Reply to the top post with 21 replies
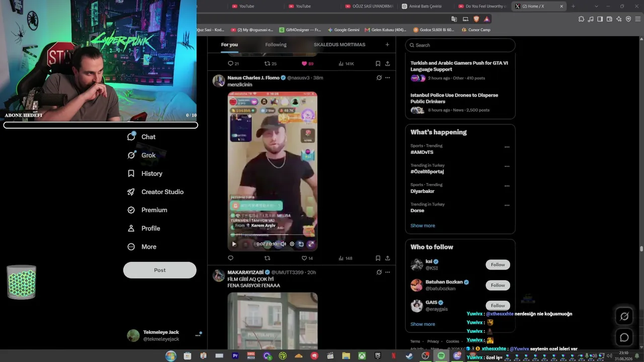The width and height of the screenshot is (644, 362). tap(233, 64)
